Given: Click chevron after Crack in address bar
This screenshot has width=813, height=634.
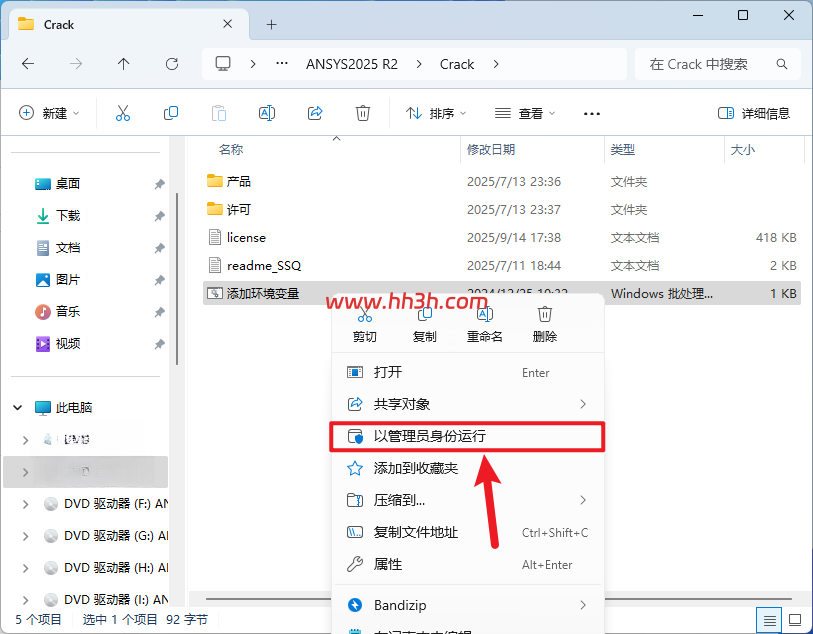Looking at the screenshot, I should (x=496, y=64).
